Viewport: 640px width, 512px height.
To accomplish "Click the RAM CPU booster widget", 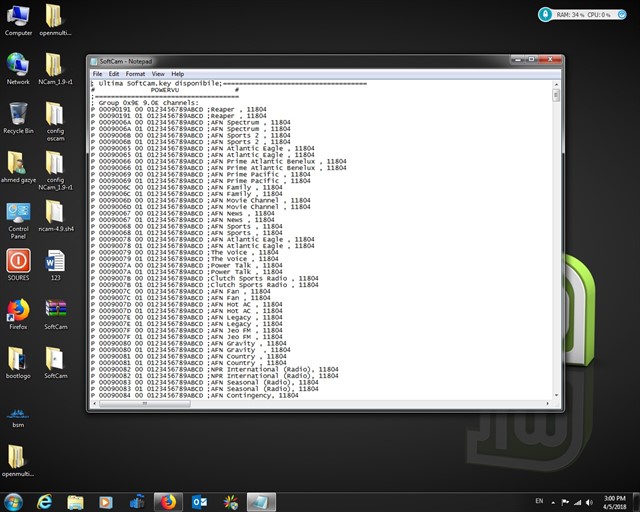I will 582,15.
